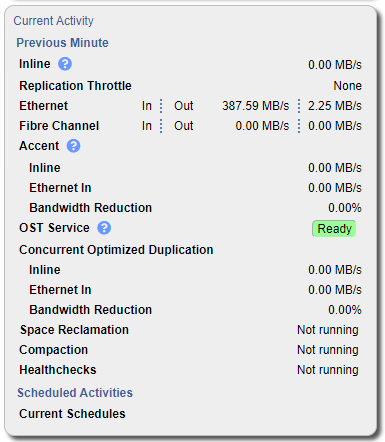The width and height of the screenshot is (385, 442).
Task: Open the Current Schedules entry
Action: (72, 414)
